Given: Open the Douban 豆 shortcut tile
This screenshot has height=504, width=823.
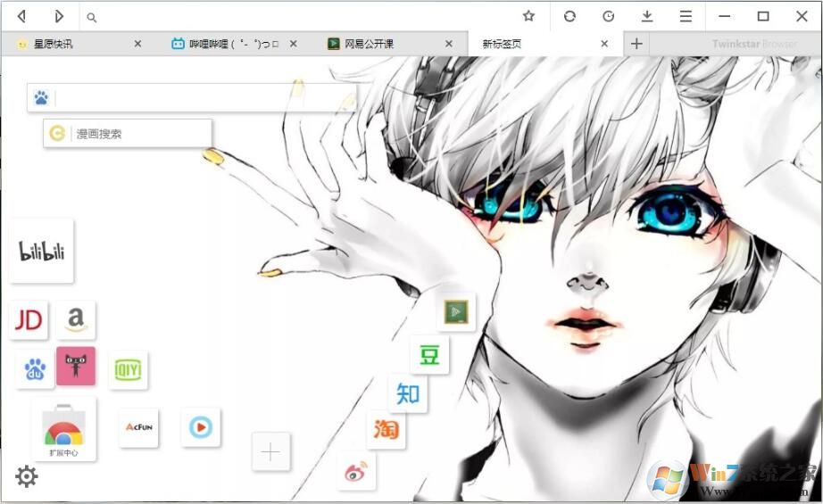Looking at the screenshot, I should tap(429, 355).
